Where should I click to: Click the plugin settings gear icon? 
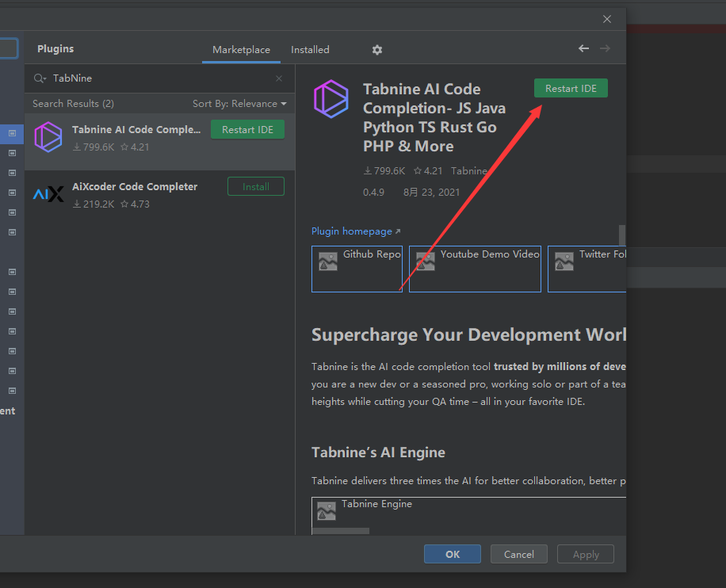377,50
